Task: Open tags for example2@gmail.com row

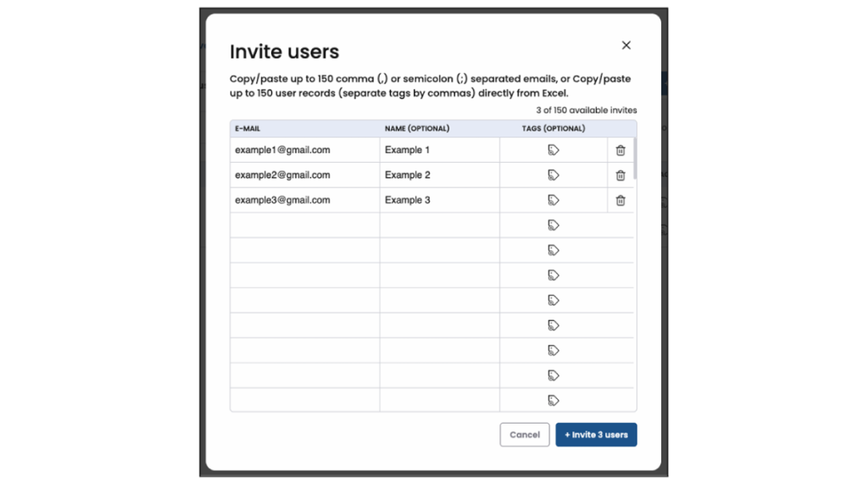Action: point(554,175)
